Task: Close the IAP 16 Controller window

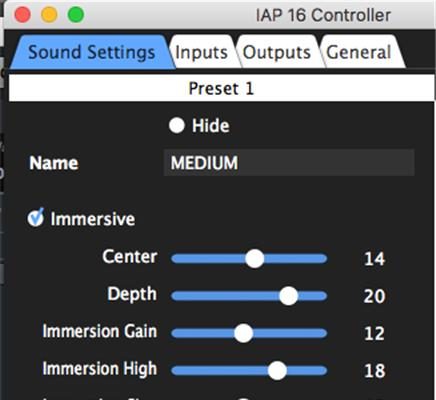Action: 23,15
